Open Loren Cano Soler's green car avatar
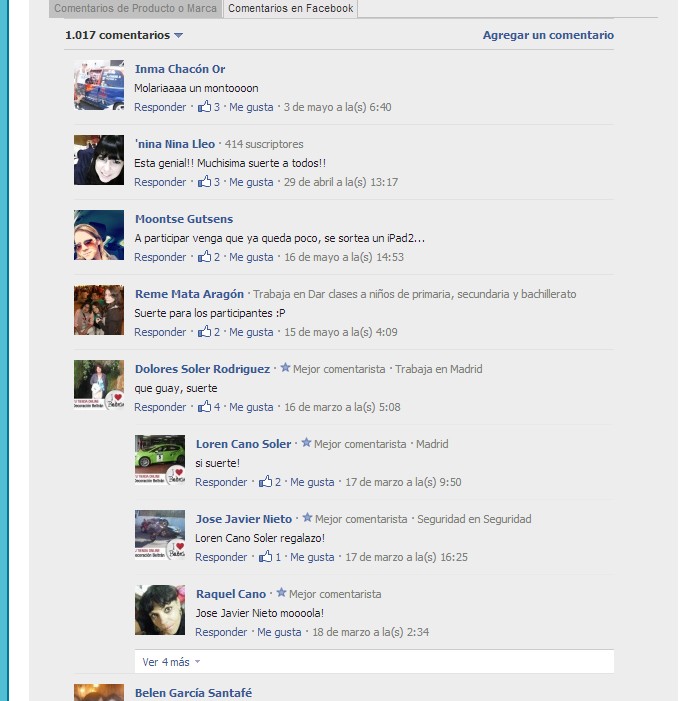The height and width of the screenshot is (701, 698). 160,460
